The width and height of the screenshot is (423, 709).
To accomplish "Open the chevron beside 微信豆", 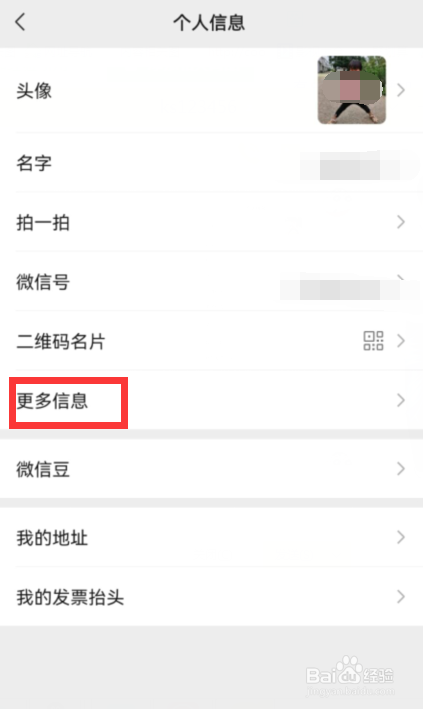I will (400, 468).
